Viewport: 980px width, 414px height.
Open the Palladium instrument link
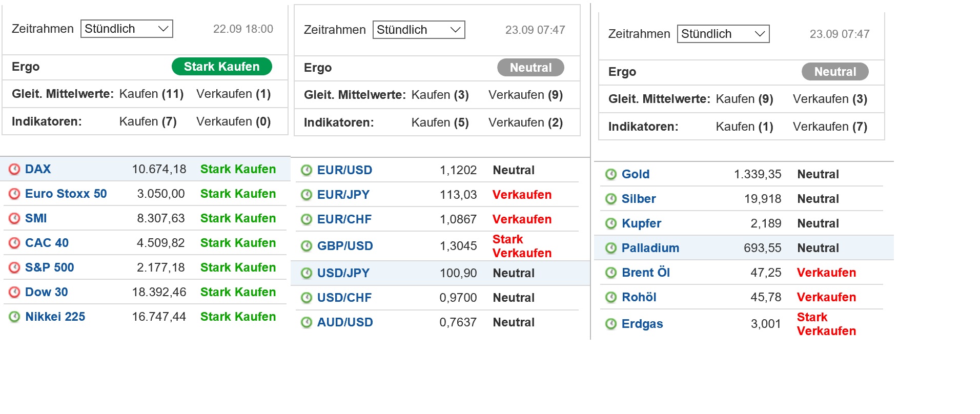coord(650,247)
